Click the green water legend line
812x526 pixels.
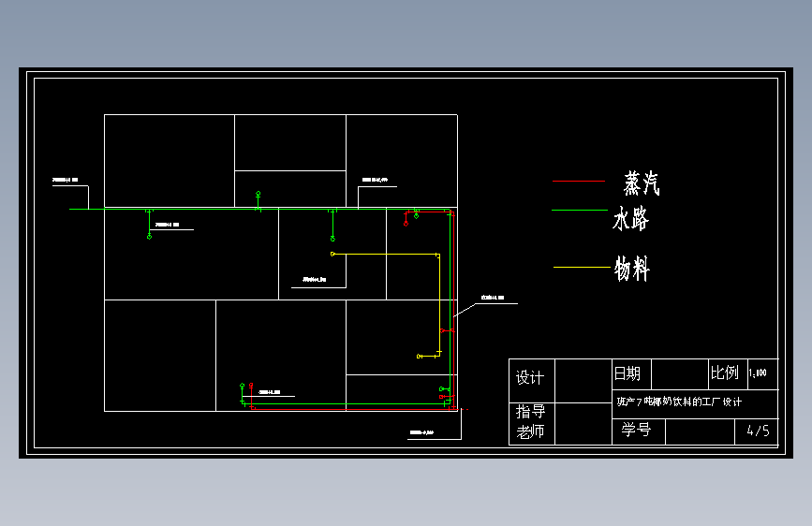[x=580, y=211]
